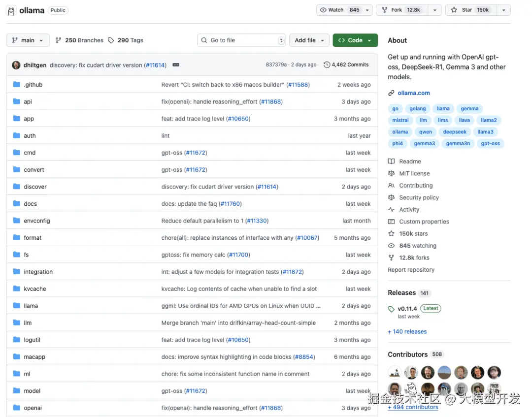This screenshot has height=417, width=532.
Task: Click the MIT license scale icon
Action: [391, 173]
